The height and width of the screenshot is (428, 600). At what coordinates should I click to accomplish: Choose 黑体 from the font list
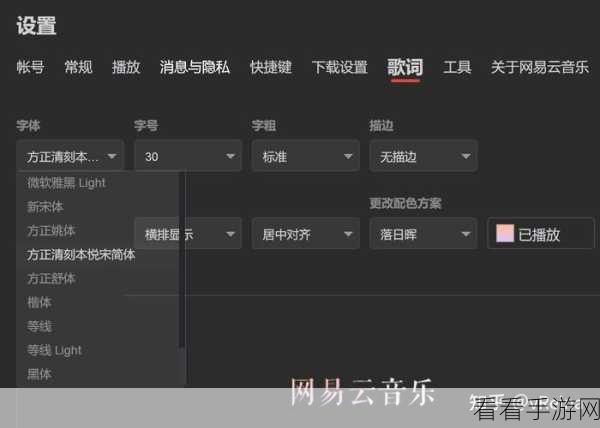coord(39,374)
